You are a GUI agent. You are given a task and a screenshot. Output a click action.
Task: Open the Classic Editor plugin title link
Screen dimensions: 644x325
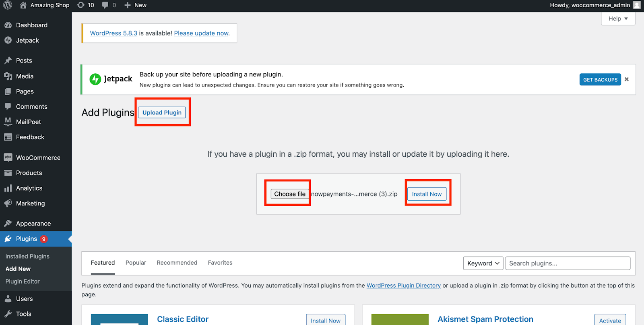click(x=183, y=319)
